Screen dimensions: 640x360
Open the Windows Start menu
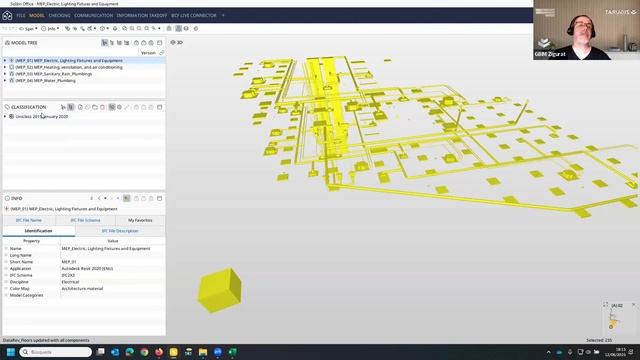[x=11, y=352]
